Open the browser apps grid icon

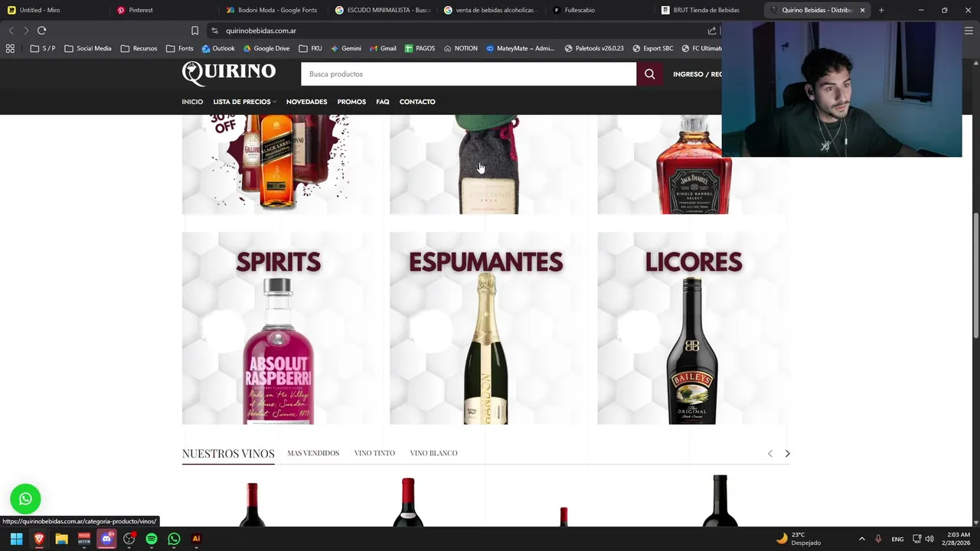coord(10,48)
